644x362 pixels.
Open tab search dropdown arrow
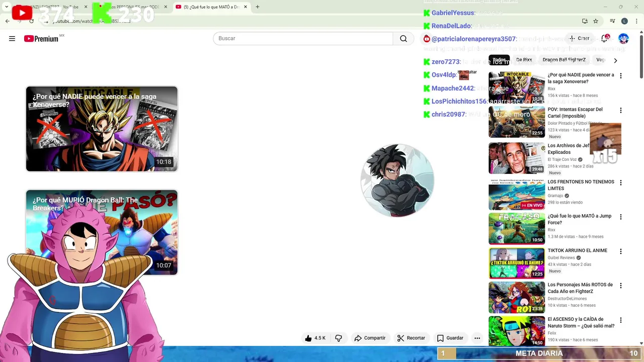[7, 7]
